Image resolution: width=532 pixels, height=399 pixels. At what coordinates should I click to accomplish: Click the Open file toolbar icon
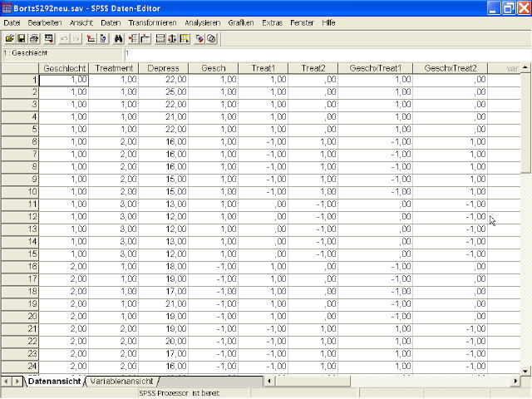[x=10, y=39]
